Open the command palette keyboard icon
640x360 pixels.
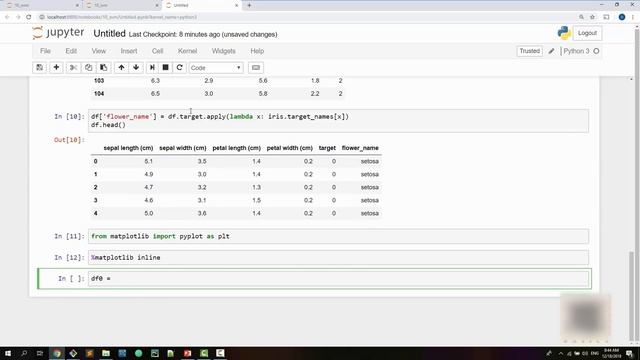[x=256, y=67]
